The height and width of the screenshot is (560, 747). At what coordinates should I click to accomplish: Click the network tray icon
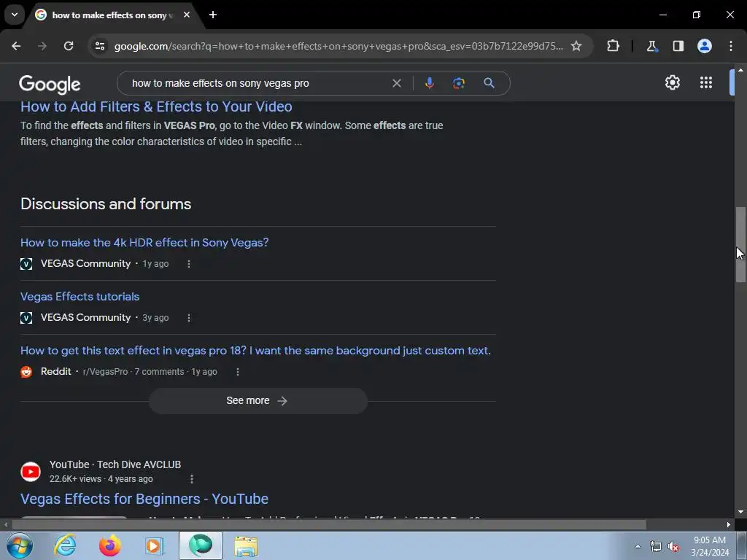pos(656,547)
